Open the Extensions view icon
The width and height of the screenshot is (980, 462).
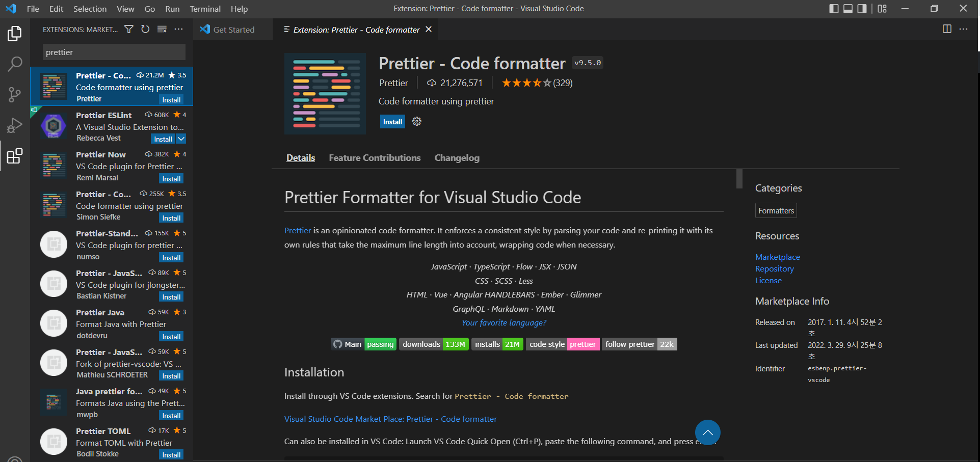pos(15,156)
